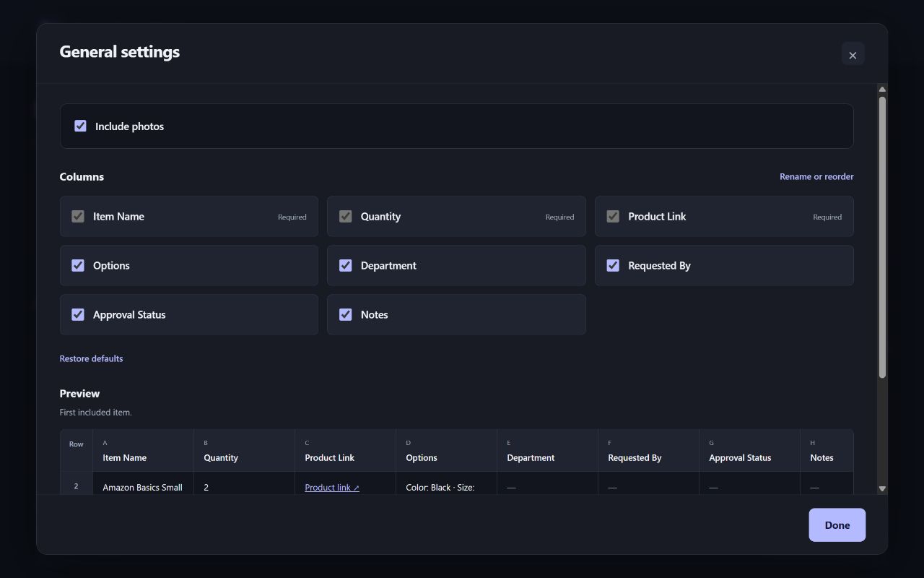Select the Item Name preview column header
The height and width of the screenshot is (578, 924).
click(143, 451)
